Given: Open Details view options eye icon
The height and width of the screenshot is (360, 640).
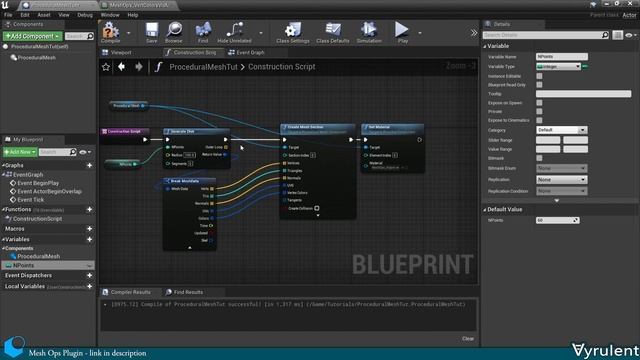Looking at the screenshot, I should coord(631,36).
